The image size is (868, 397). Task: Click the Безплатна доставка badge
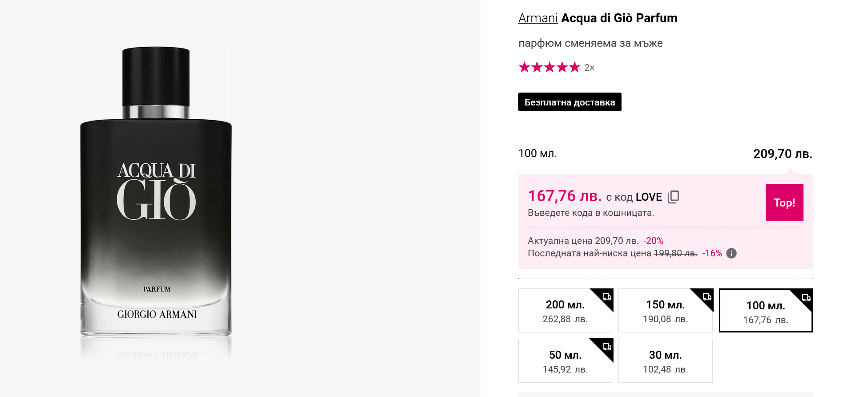tap(569, 102)
